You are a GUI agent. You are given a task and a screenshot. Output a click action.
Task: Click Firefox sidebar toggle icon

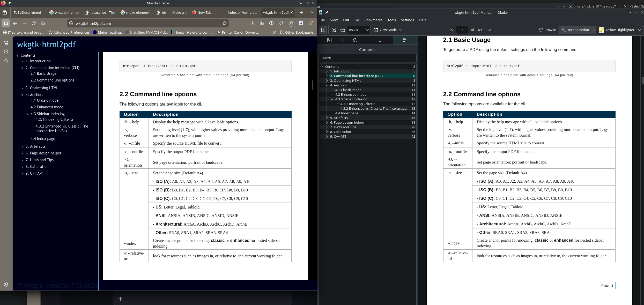coord(5,23)
